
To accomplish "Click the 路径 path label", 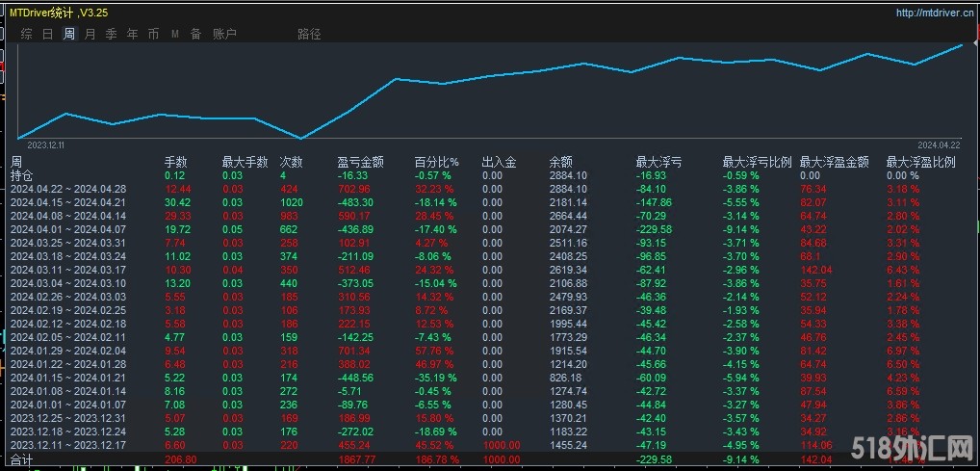I will [x=309, y=34].
